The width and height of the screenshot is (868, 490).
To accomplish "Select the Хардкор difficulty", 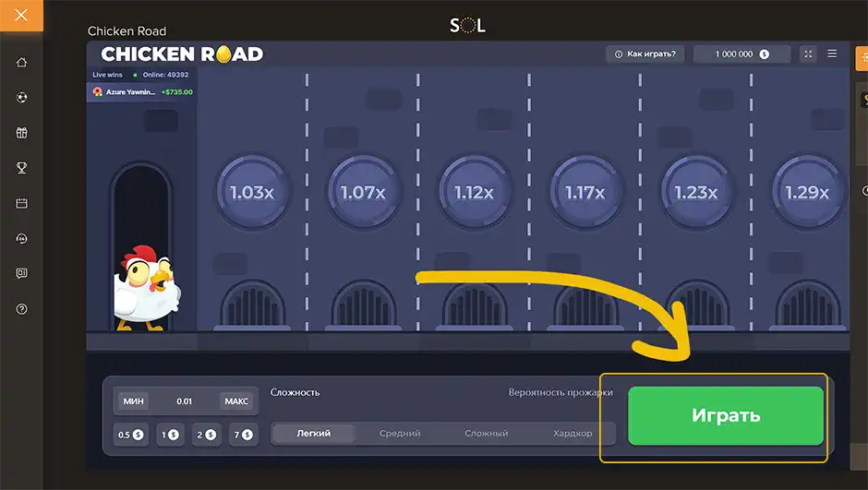I will click(573, 434).
